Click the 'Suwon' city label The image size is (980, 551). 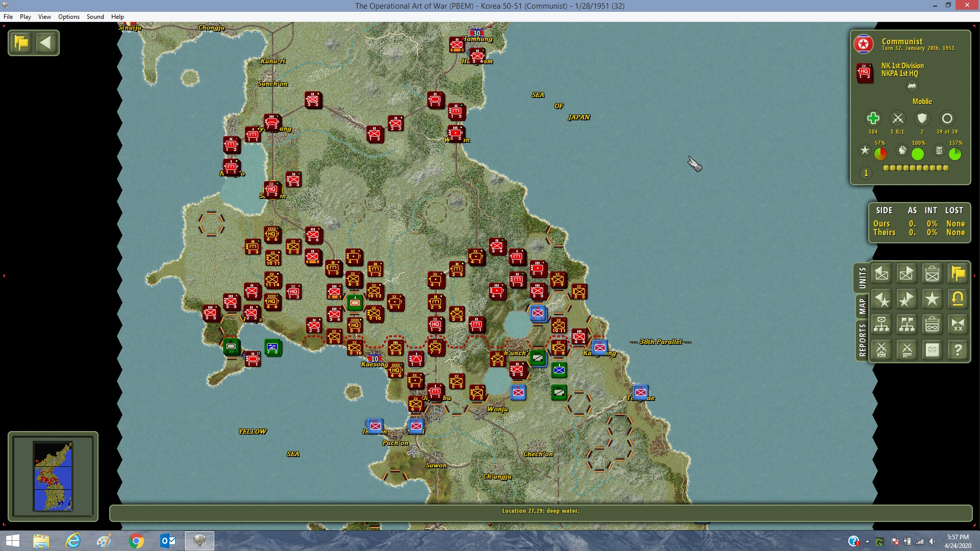click(436, 465)
